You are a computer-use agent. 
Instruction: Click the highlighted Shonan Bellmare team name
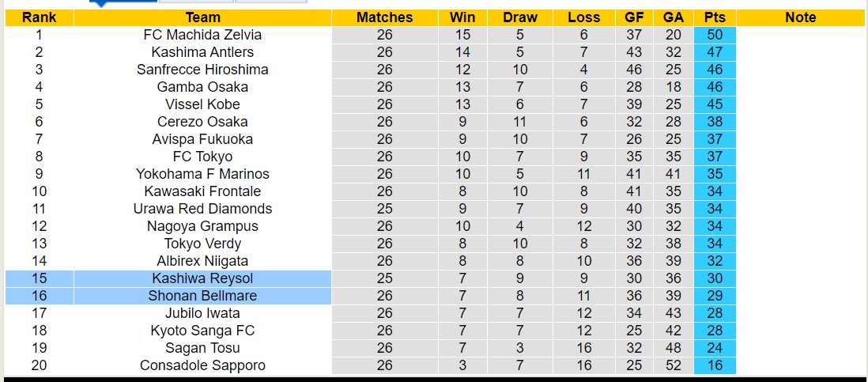coord(202,296)
